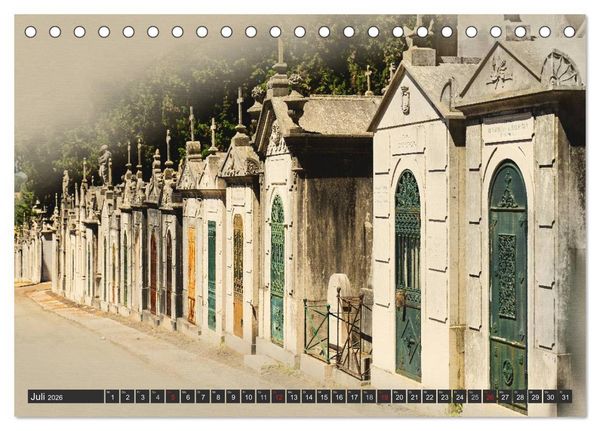This screenshot has width=600, height=431.
Task: Select day 20 in the date row
Action: 399,397
